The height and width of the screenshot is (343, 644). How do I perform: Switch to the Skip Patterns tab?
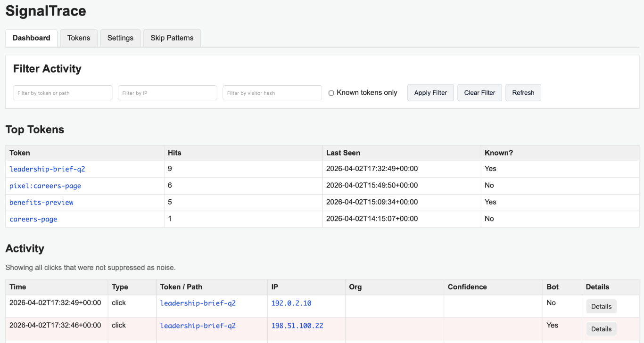tap(172, 38)
